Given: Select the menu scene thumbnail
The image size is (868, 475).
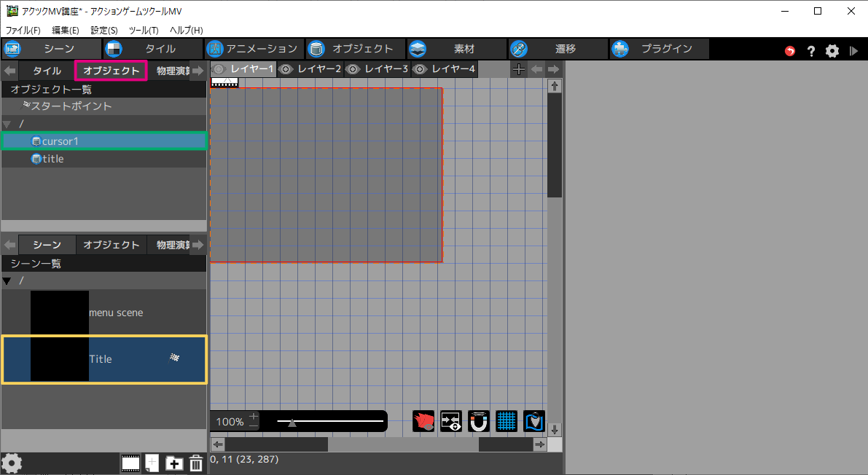Looking at the screenshot, I should point(60,313).
